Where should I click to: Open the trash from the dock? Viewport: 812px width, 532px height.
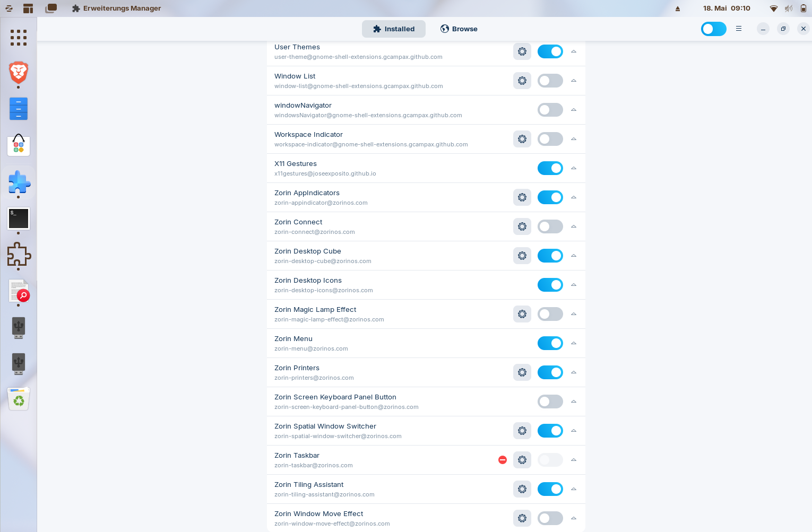click(x=19, y=399)
